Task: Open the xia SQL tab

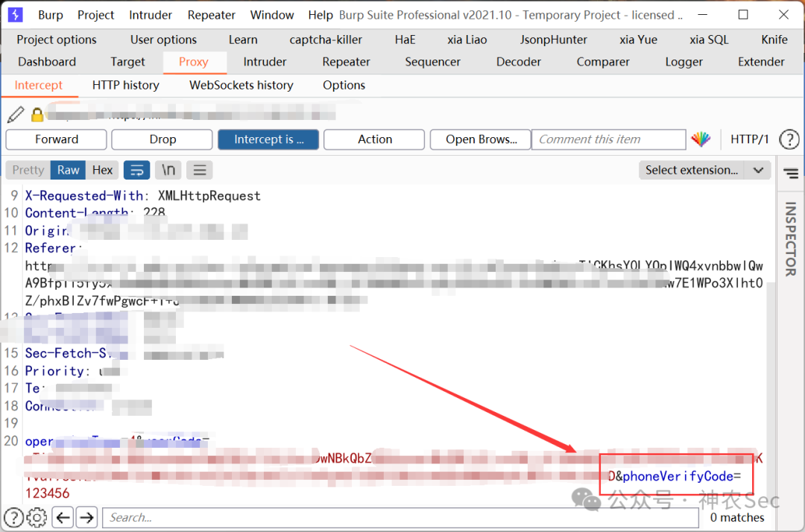Action: click(x=709, y=39)
